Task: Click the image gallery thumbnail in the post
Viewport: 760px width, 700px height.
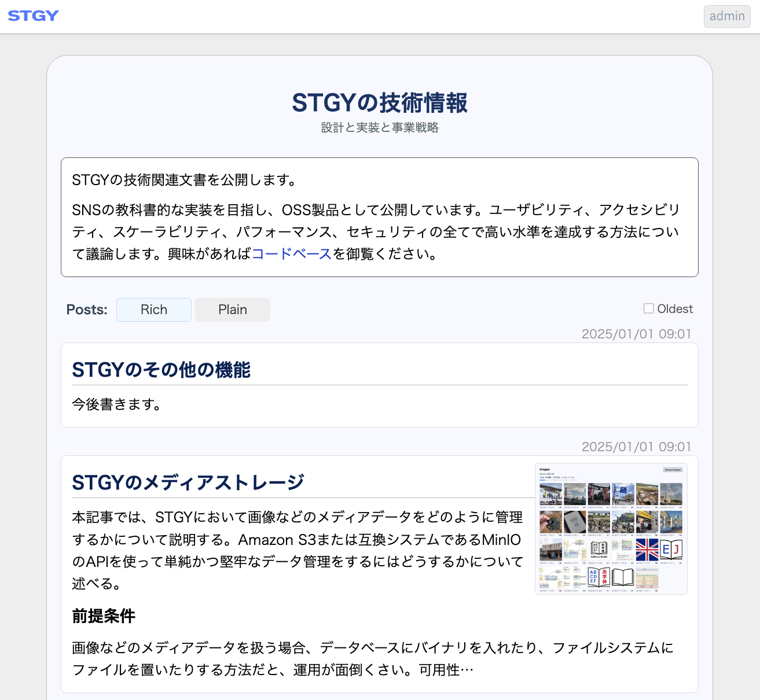Action: [x=611, y=529]
